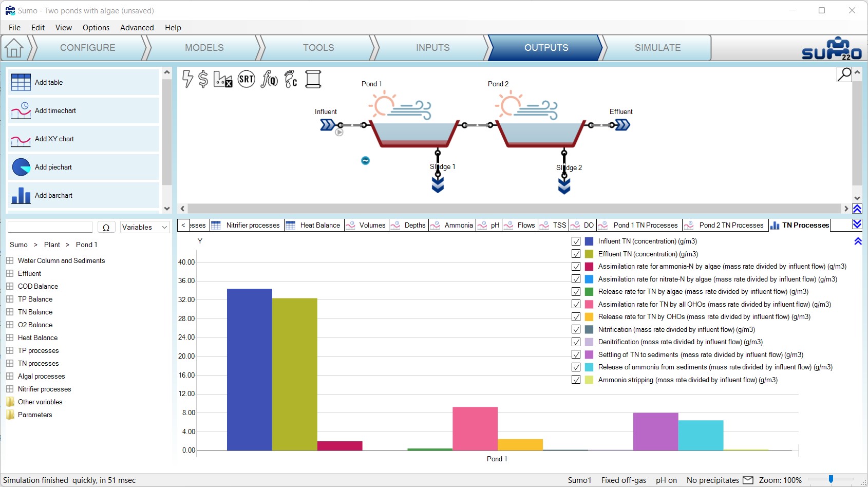
Task: Click the Add piechart icon
Action: [21, 167]
